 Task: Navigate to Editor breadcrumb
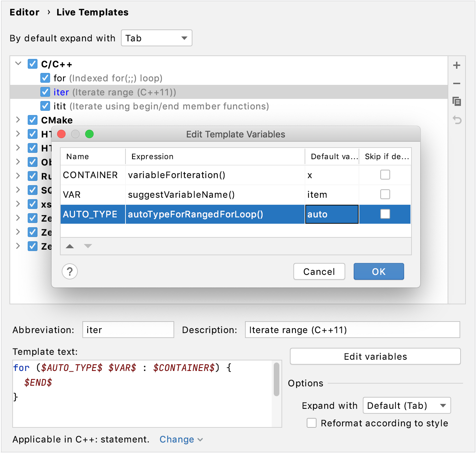(x=24, y=12)
